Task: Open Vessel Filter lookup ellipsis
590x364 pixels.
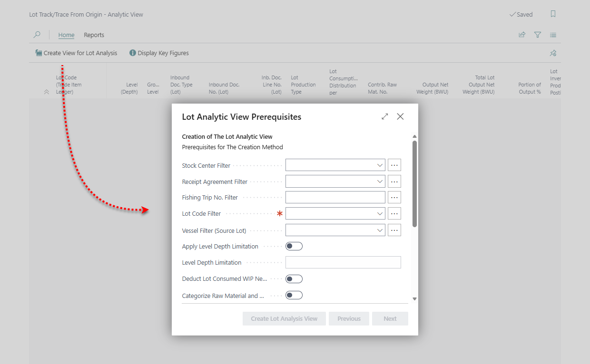Action: click(x=394, y=230)
